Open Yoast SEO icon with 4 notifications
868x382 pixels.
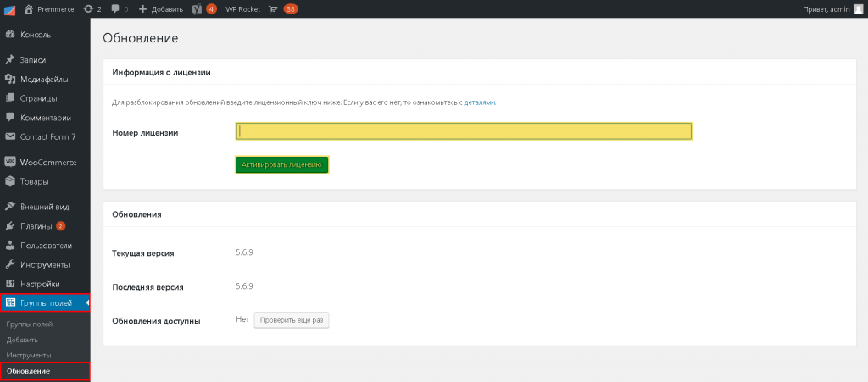pos(204,8)
